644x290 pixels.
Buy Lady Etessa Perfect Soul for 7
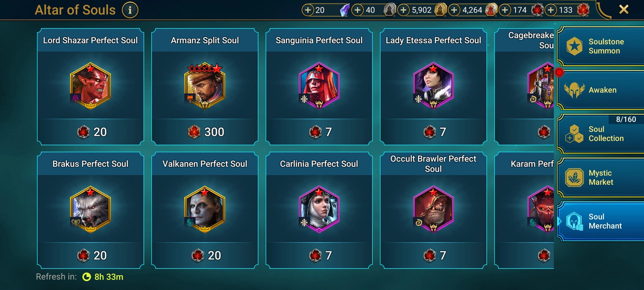click(x=433, y=132)
